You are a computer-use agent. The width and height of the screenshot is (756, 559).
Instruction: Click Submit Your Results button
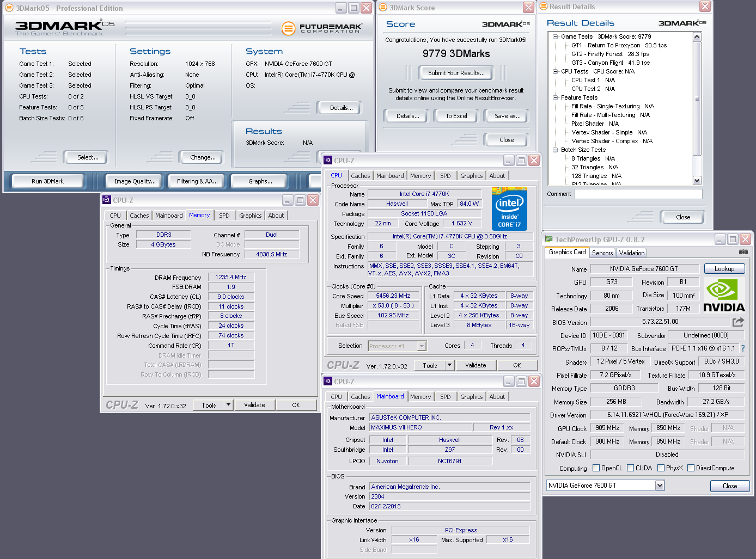tap(455, 73)
